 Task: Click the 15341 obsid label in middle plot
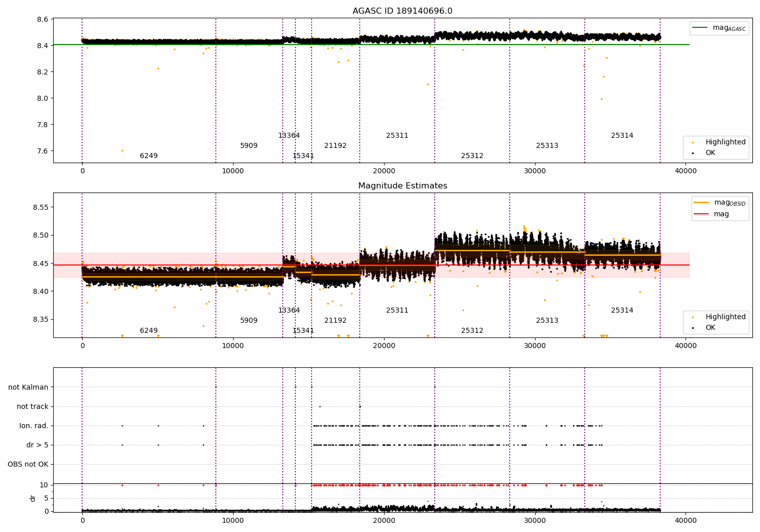(x=303, y=331)
